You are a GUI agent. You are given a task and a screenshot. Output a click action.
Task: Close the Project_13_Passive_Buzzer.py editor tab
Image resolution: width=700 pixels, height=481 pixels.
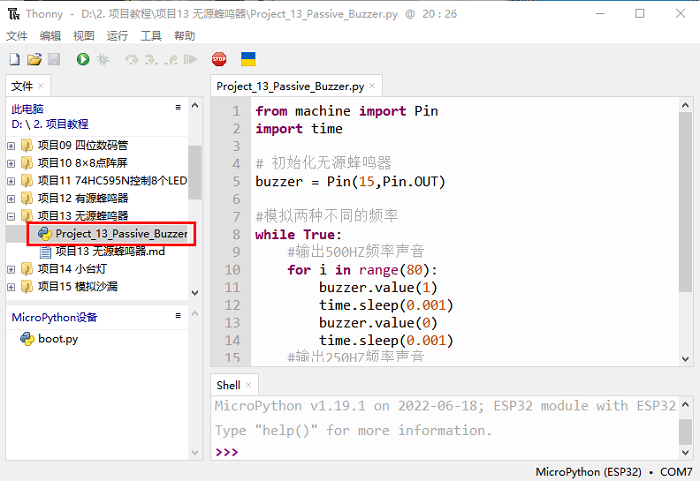click(373, 87)
